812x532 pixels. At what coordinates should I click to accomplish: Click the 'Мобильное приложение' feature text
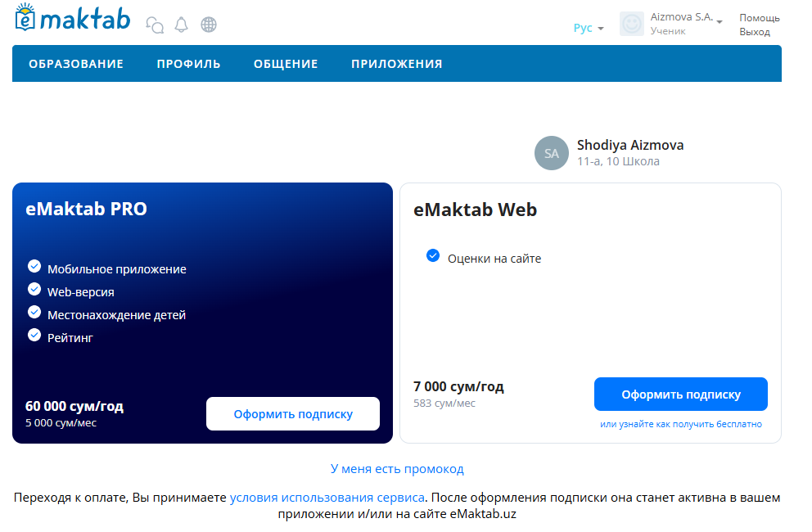[x=117, y=269]
